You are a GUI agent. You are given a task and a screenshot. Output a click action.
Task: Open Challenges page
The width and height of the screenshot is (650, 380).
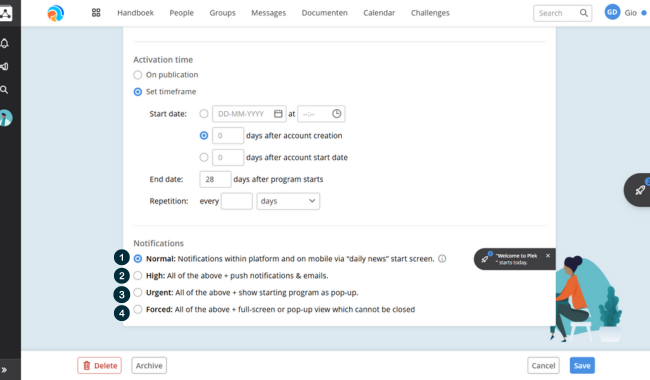coord(430,13)
